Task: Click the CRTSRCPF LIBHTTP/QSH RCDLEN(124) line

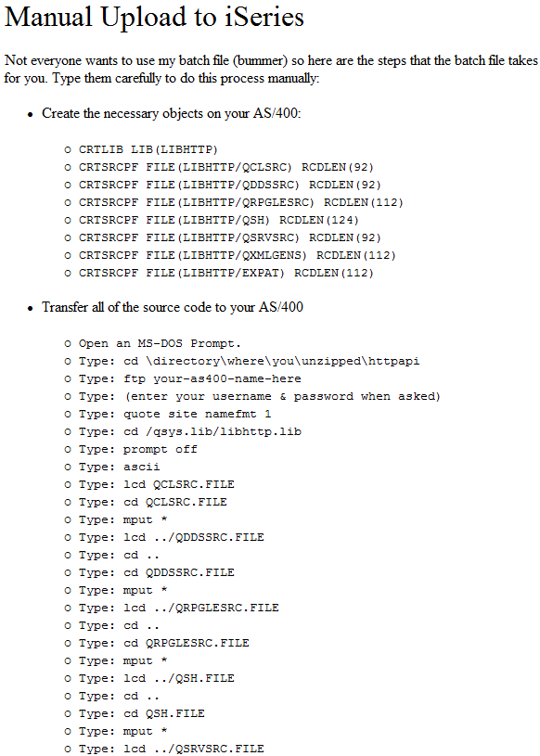Action: (219, 220)
